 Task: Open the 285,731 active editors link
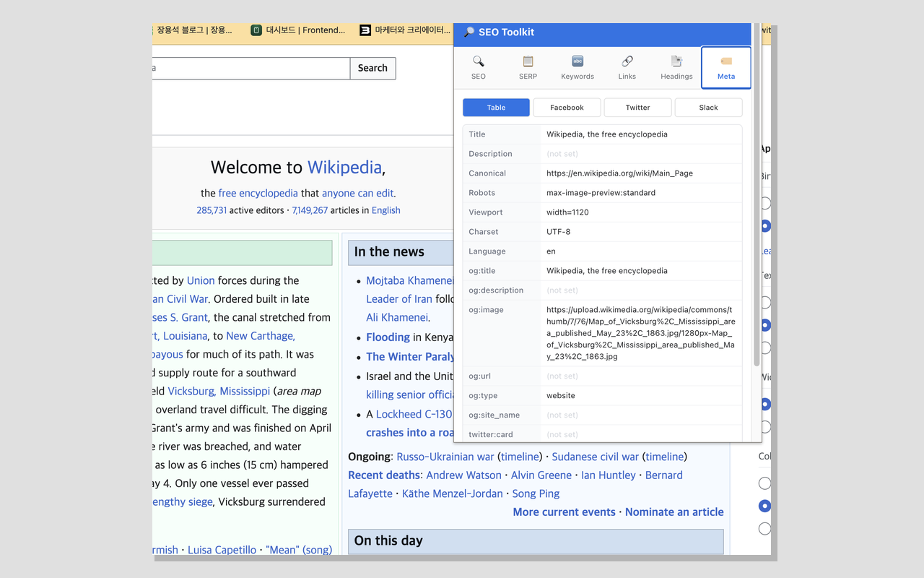212,210
